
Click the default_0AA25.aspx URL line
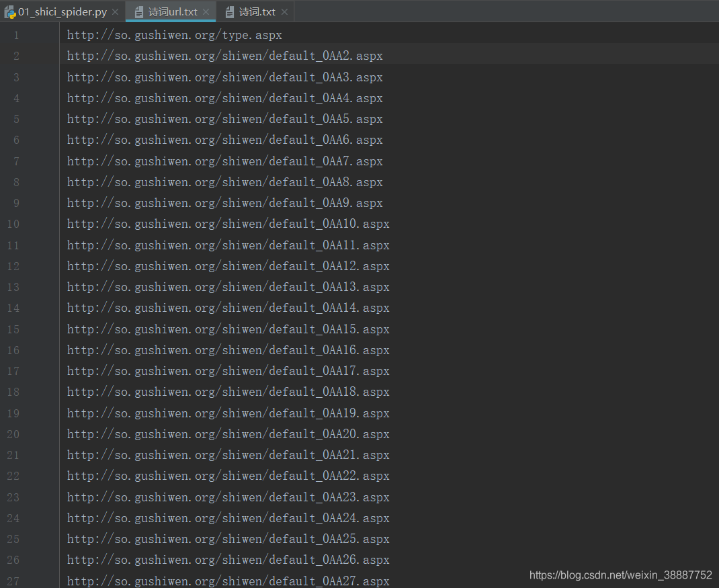click(228, 539)
